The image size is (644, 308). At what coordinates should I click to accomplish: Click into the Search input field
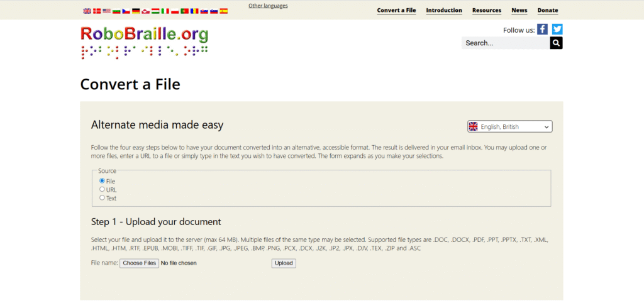click(505, 43)
